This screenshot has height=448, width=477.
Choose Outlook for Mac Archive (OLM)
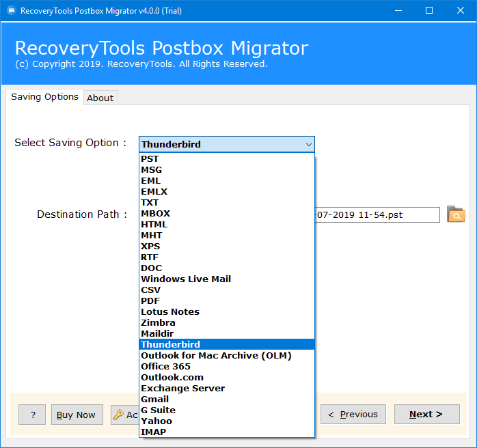[x=216, y=356]
